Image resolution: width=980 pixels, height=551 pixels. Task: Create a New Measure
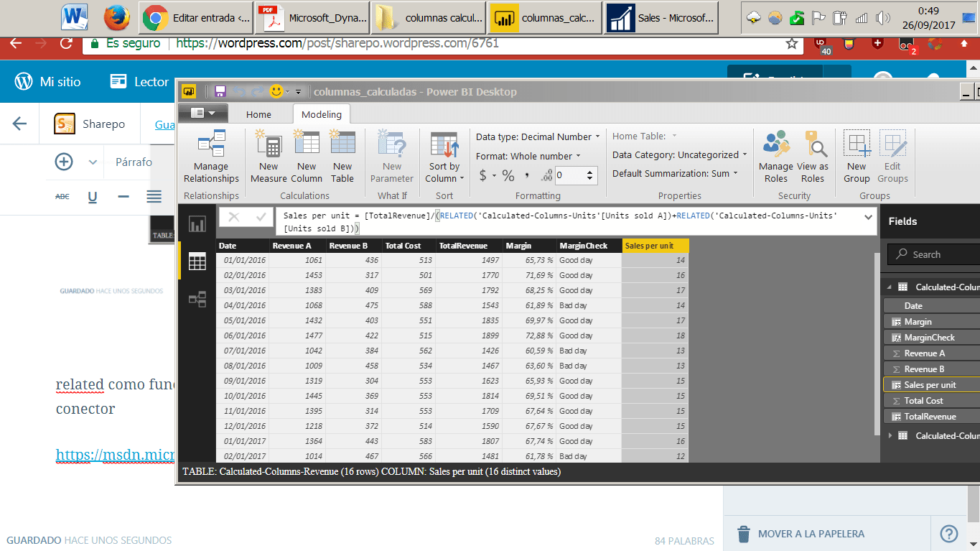point(269,157)
